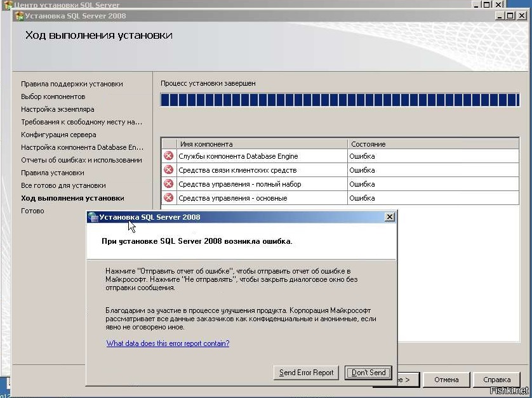The height and width of the screenshot is (398, 532).
Task: Minimize the SQL Server 2008 setup window
Action: 499,16
